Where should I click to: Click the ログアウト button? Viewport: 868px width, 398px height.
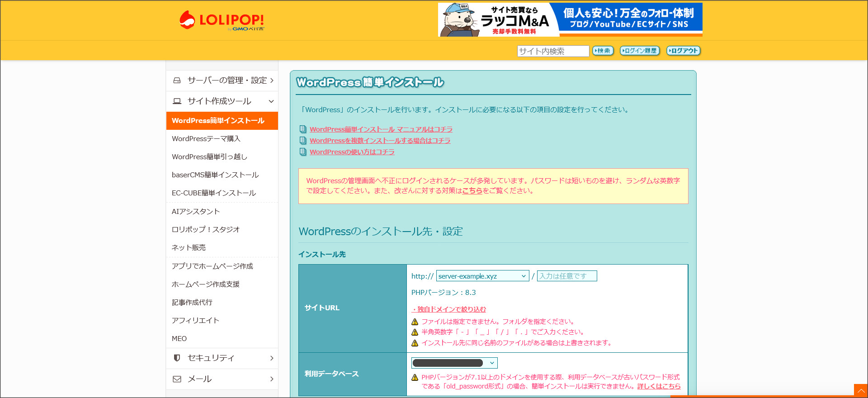pos(684,51)
